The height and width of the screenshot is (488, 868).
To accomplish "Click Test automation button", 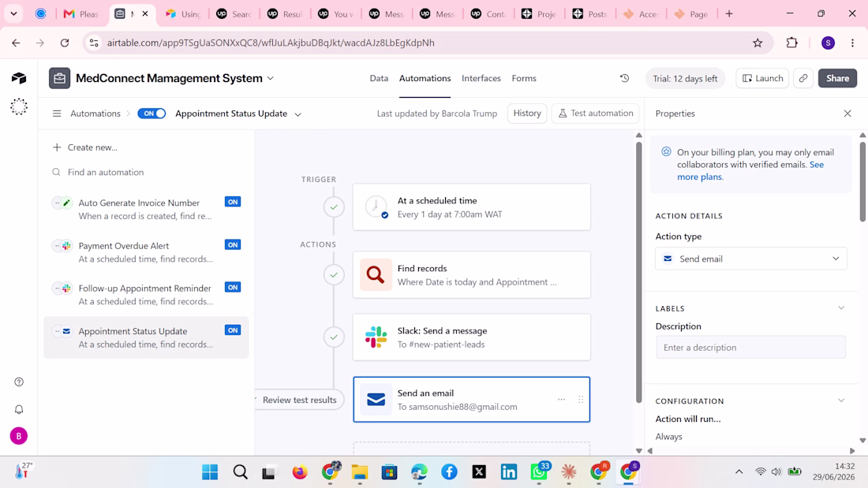I will [596, 114].
